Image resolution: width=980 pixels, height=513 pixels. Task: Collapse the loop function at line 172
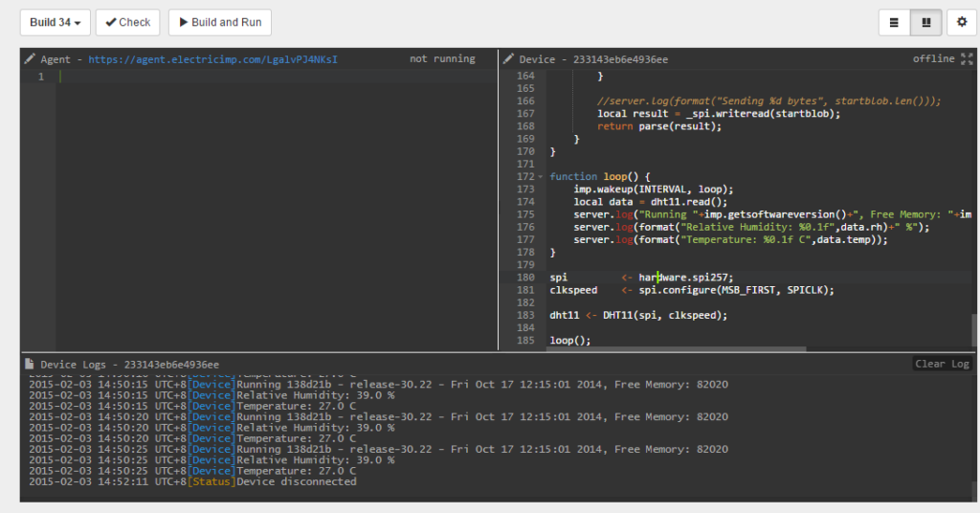click(541, 177)
